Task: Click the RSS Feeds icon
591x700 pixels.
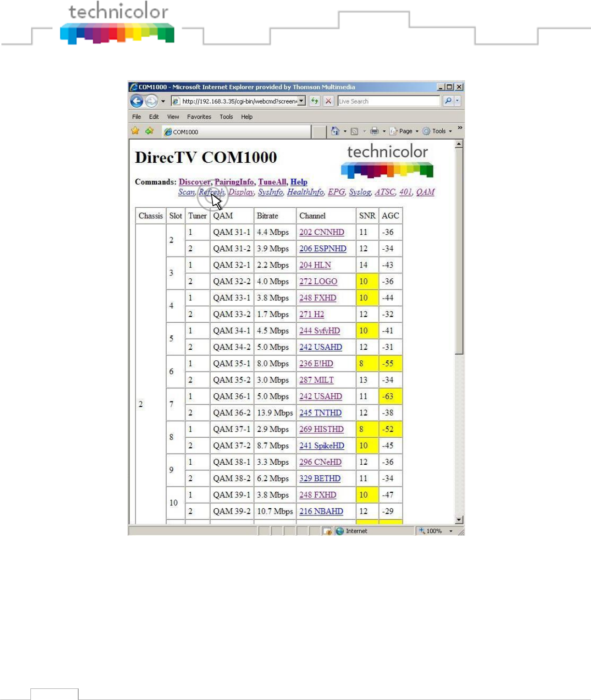Action: [354, 131]
